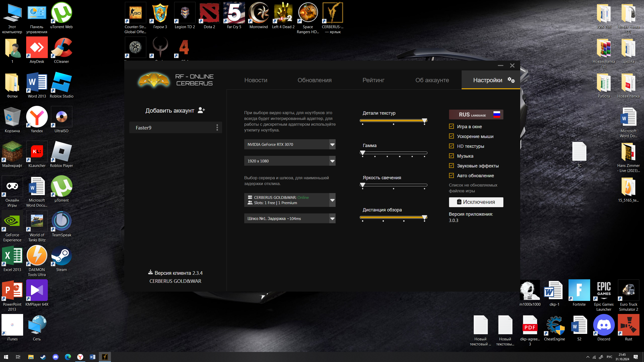This screenshot has width=644, height=362.
Task: Click the RF Online Cerberus logo
Action: point(154,80)
